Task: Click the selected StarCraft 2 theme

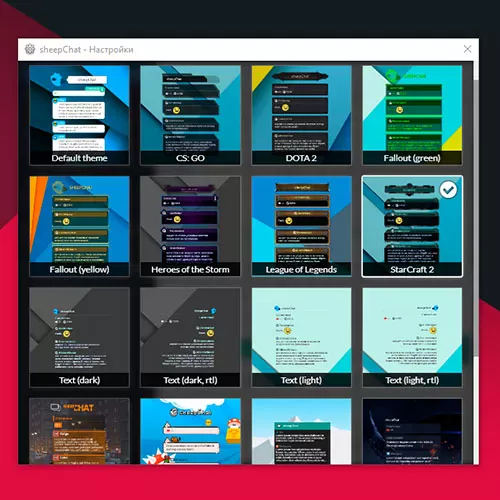Action: [412, 226]
